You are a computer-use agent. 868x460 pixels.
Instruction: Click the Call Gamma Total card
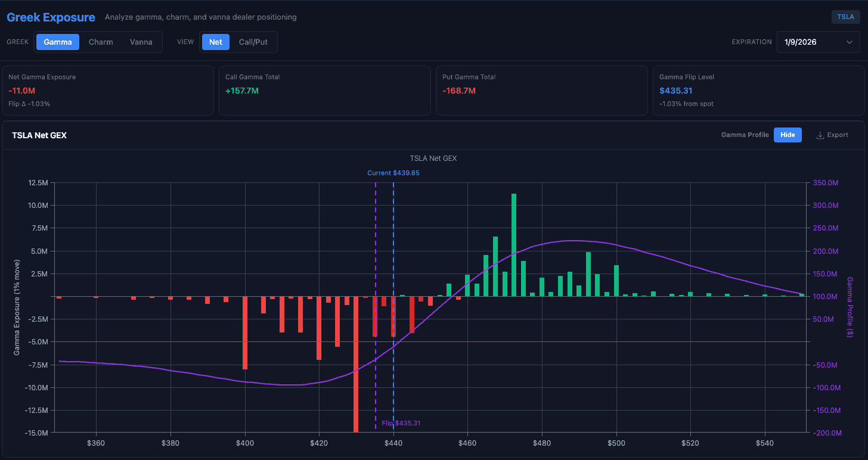click(325, 90)
